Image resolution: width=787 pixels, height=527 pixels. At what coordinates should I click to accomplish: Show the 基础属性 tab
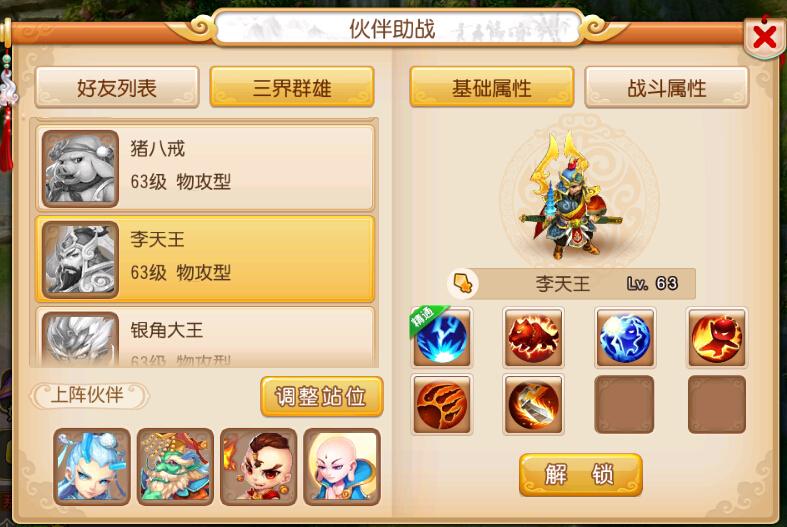492,87
